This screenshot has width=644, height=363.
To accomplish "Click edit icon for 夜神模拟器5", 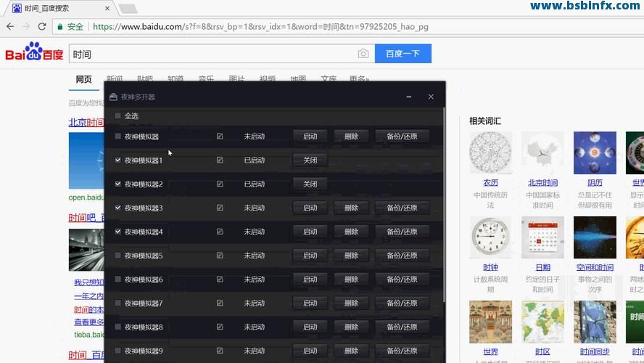I will [220, 256].
